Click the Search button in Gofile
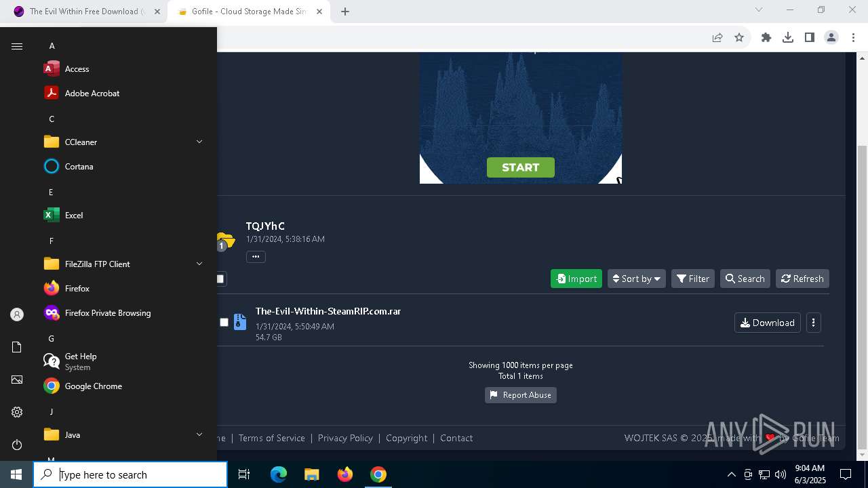This screenshot has width=868, height=488. (745, 279)
